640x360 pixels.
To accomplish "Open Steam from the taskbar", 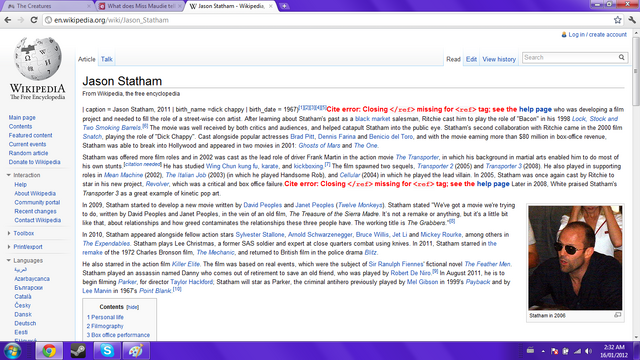I will (78, 351).
